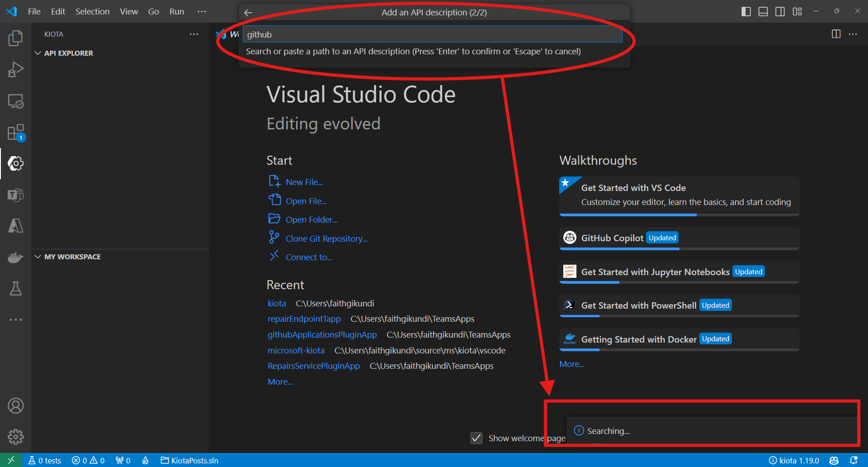
Task: Open editor More Actions ellipsis
Action: tap(853, 34)
